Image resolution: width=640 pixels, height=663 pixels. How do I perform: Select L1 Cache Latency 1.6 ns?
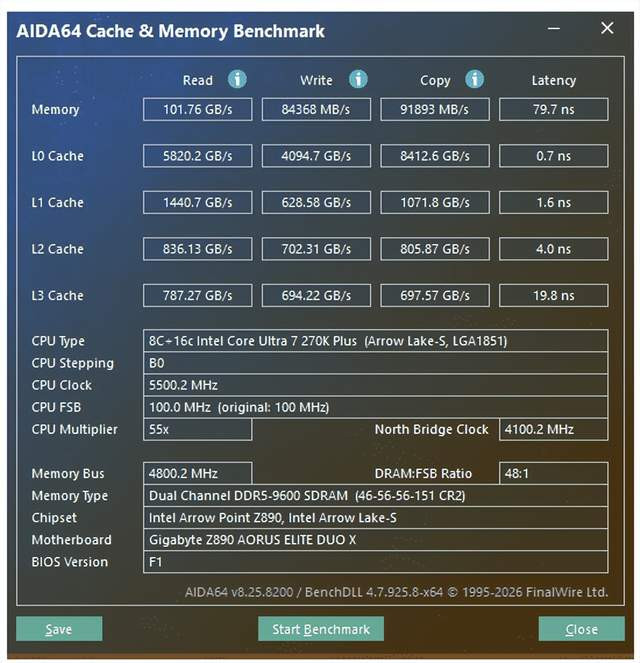click(x=554, y=203)
